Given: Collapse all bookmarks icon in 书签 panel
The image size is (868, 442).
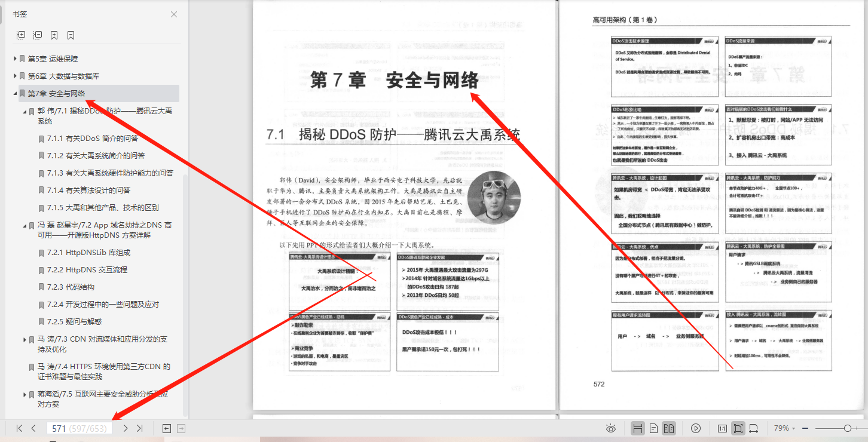Looking at the screenshot, I should click(38, 35).
